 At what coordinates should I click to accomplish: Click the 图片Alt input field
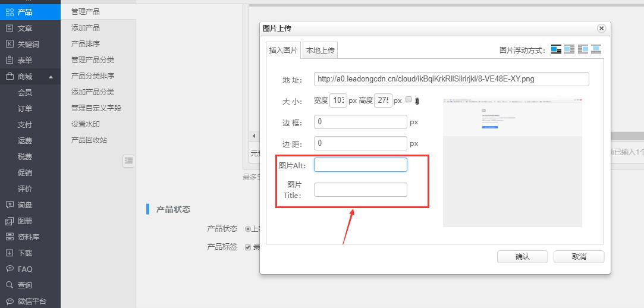360,165
